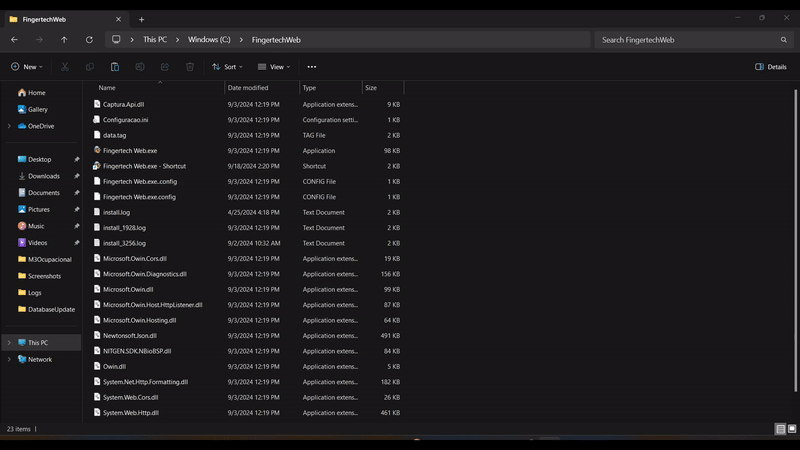Select the Configuracao.ini file icon
This screenshot has width=800, height=450.
tap(97, 119)
